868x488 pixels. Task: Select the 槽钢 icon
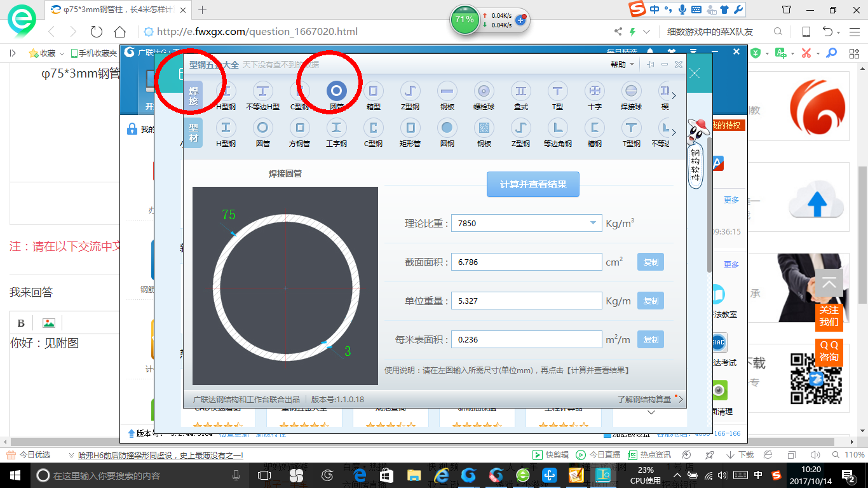[595, 133]
